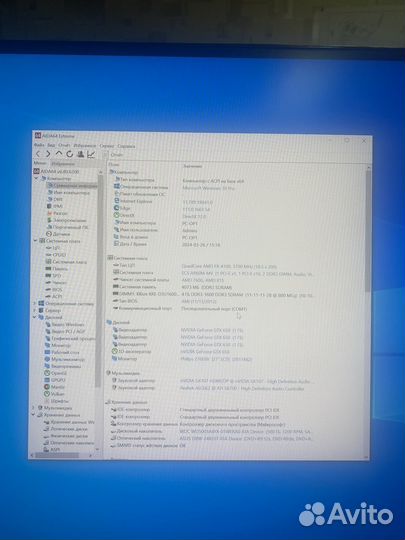This screenshot has height=540, width=405.
Task: Open the user report icon in toolbar
Action: coord(81,154)
